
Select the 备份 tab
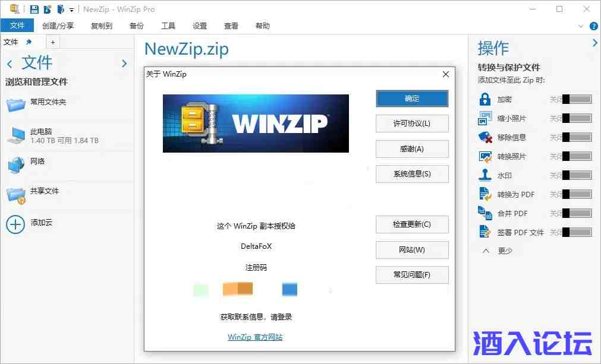pos(137,26)
